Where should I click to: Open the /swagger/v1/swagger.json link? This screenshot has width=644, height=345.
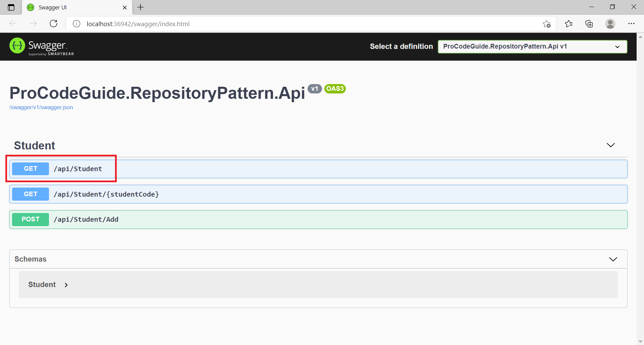pyautogui.click(x=41, y=107)
